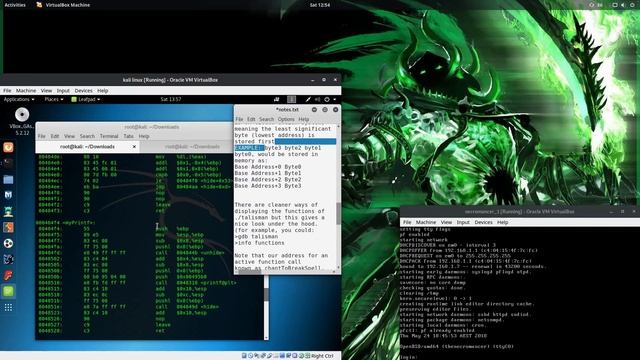
Task: Open Help menu in necromancer VirtualBox window
Action: tap(502, 222)
